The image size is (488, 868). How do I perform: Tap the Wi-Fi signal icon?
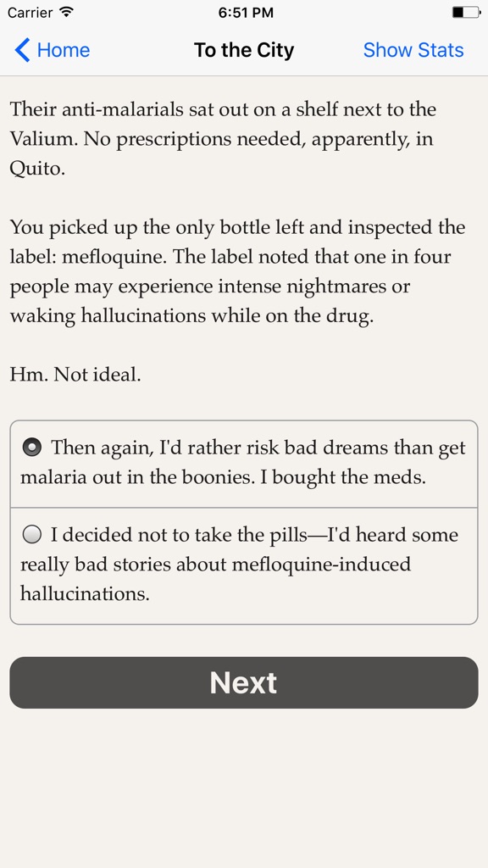click(x=67, y=12)
